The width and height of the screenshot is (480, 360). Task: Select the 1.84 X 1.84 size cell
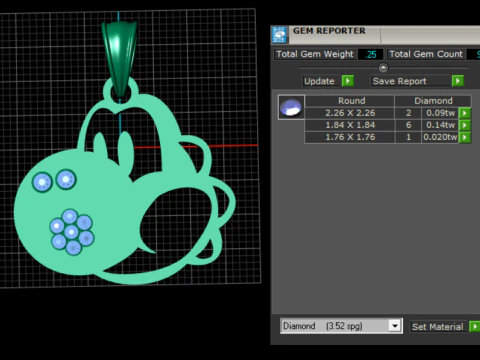point(350,125)
